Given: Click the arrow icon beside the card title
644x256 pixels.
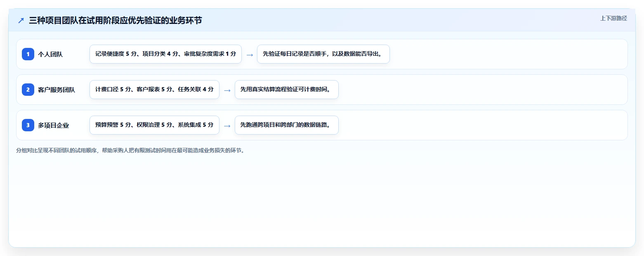Looking at the screenshot, I should point(21,21).
